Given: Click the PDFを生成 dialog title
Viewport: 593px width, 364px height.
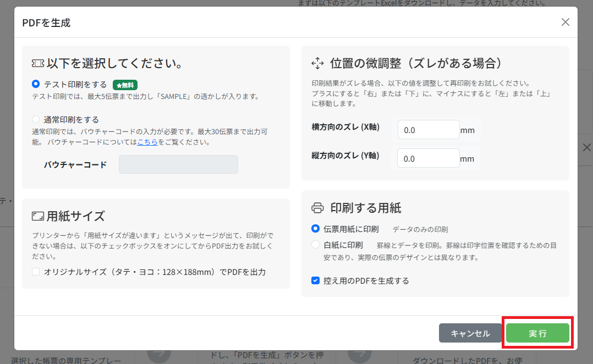Looking at the screenshot, I should [46, 23].
